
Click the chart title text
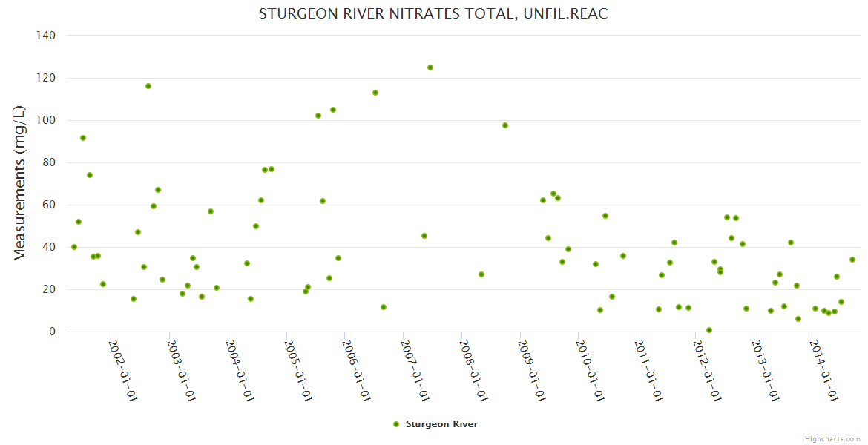point(433,14)
